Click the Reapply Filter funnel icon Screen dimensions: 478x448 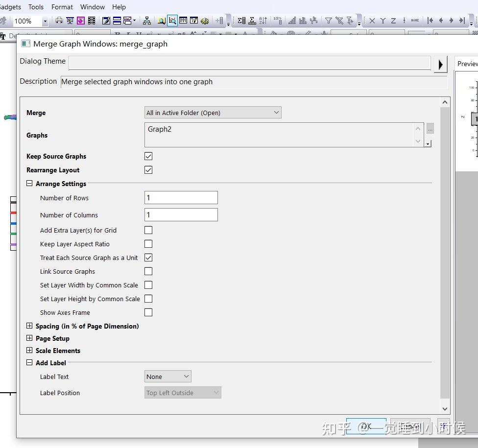click(x=350, y=21)
